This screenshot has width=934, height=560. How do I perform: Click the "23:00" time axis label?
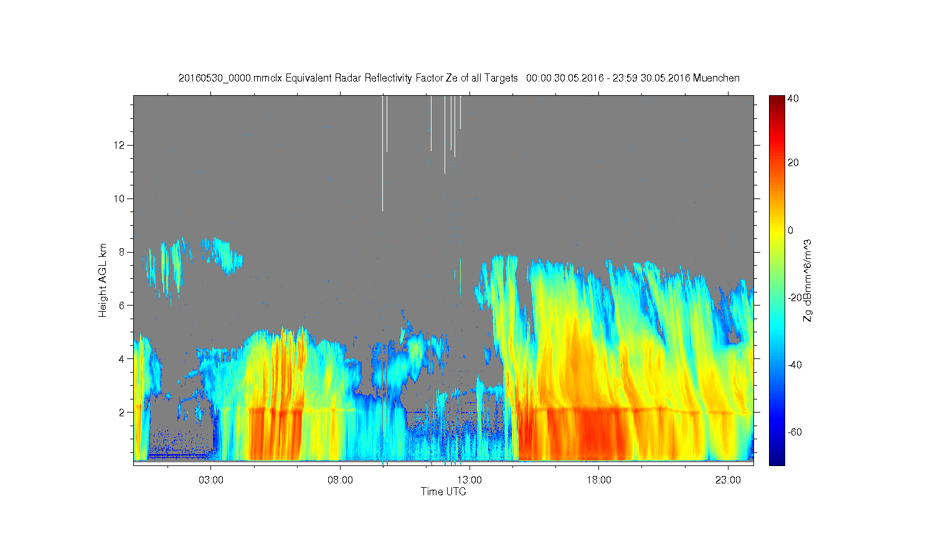[x=729, y=480]
